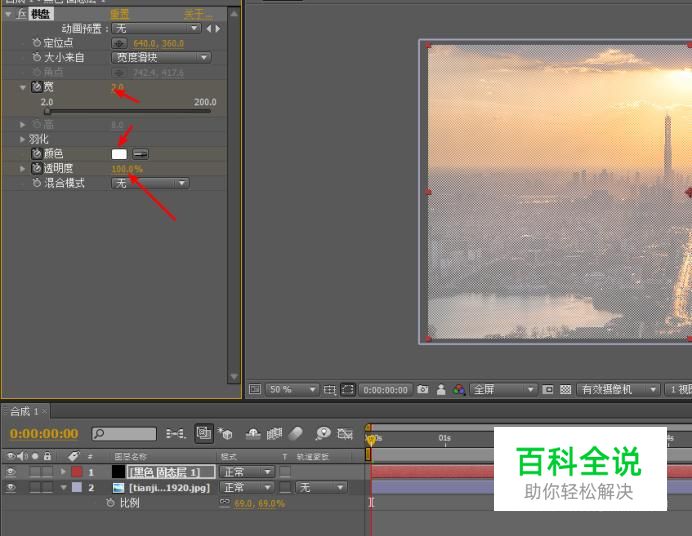Open layer 2 blend mode 正常 dropdown

click(247, 487)
